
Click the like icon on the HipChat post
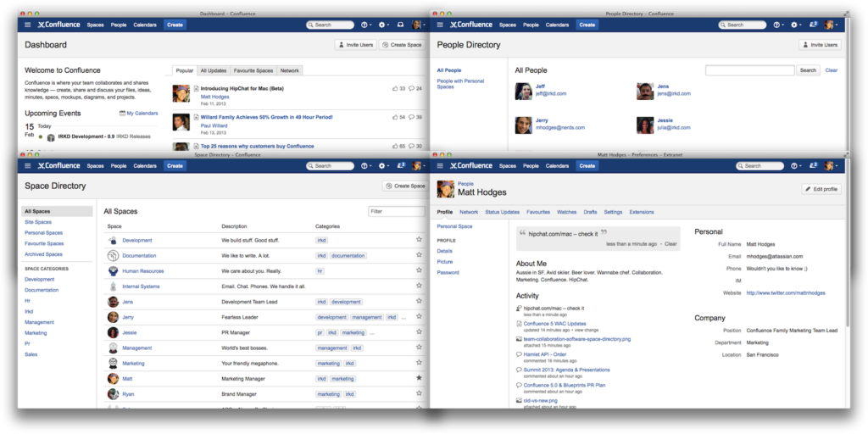(396, 88)
